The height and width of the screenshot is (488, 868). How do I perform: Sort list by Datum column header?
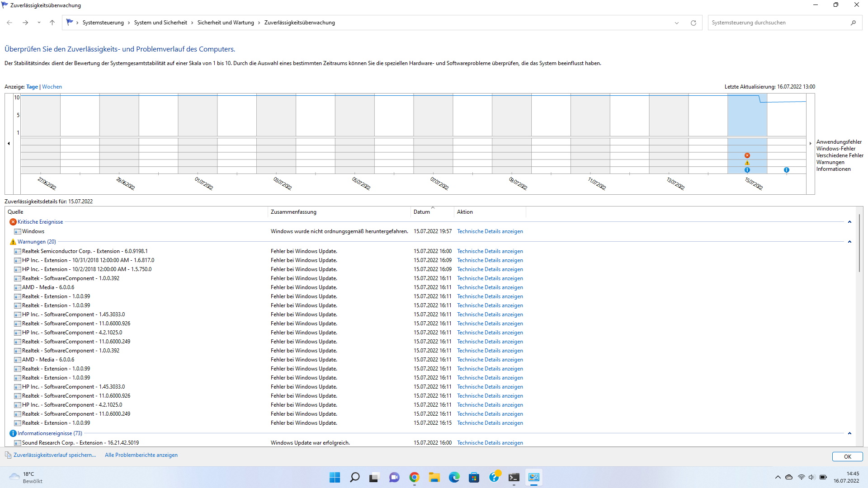tap(421, 212)
